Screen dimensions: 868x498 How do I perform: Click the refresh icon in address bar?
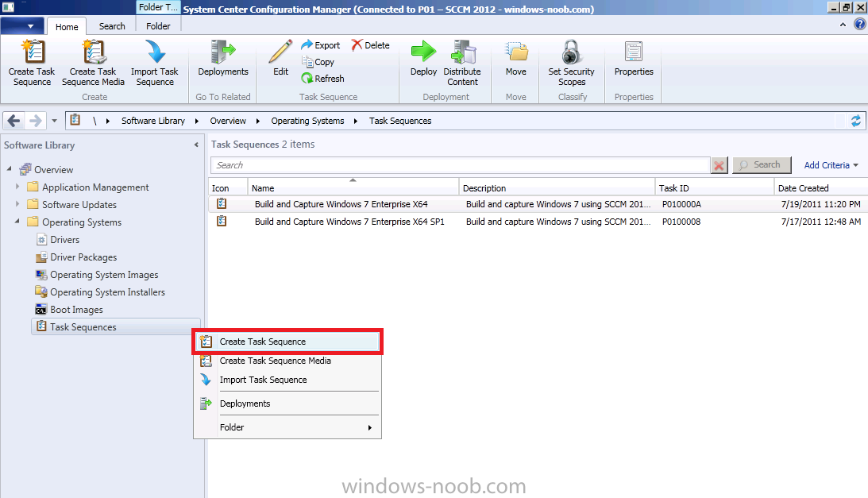[856, 121]
